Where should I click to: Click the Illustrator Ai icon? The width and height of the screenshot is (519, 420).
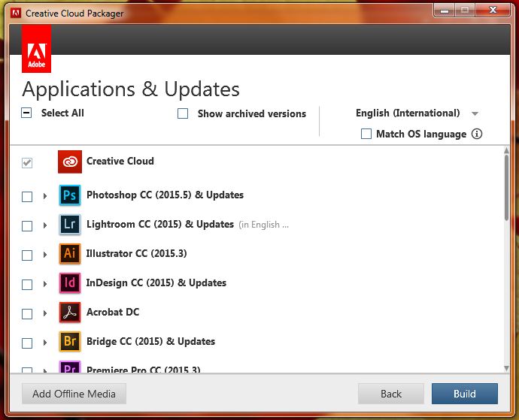[x=70, y=254]
